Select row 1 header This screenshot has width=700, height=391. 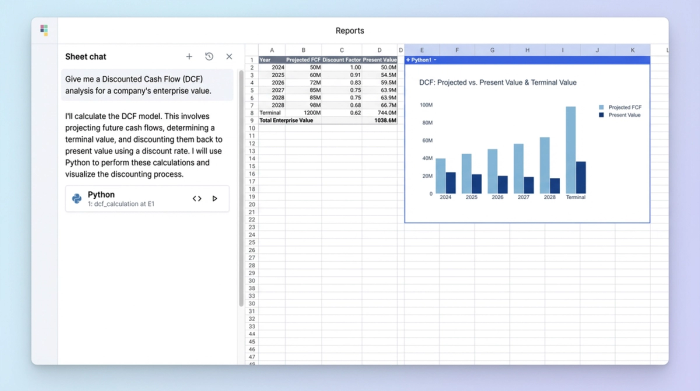[252, 60]
